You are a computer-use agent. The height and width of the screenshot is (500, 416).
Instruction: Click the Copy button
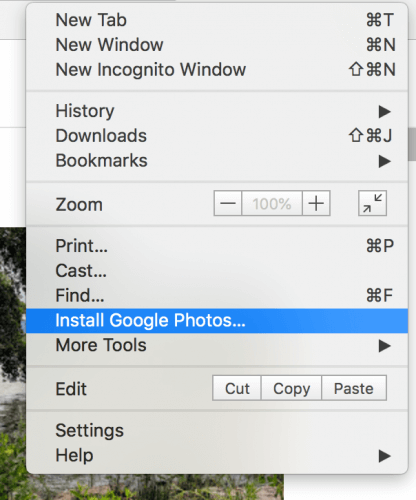pyautogui.click(x=292, y=388)
